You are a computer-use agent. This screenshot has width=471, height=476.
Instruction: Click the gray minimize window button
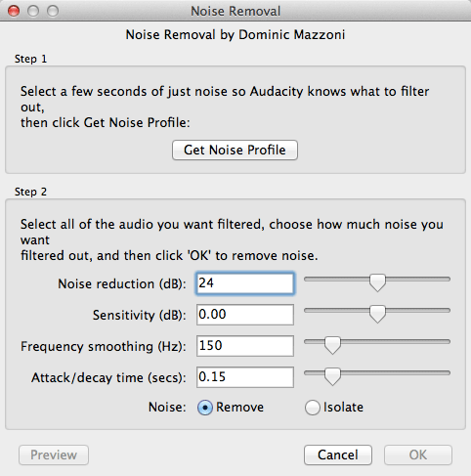pos(33,11)
